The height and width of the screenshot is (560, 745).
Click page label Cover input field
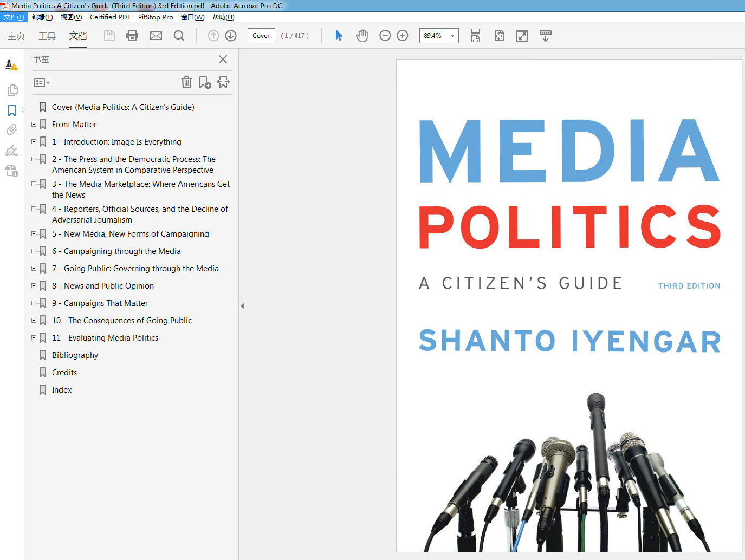(261, 36)
